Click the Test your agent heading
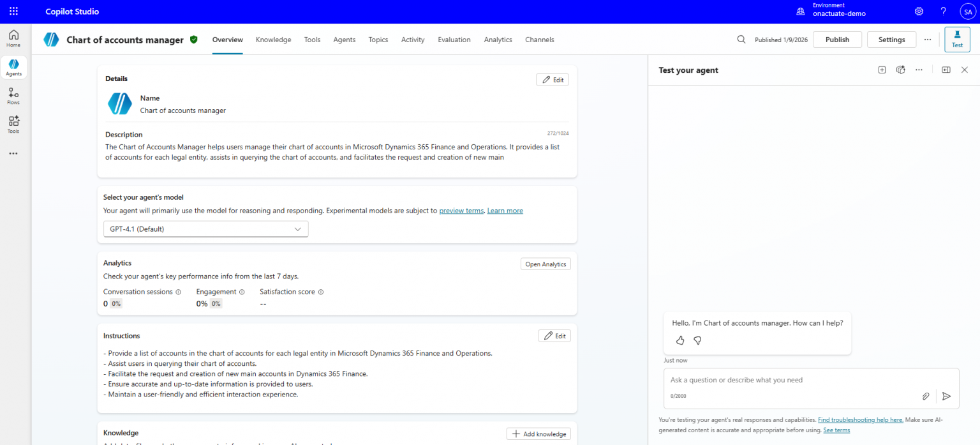Image resolution: width=980 pixels, height=445 pixels. (688, 70)
